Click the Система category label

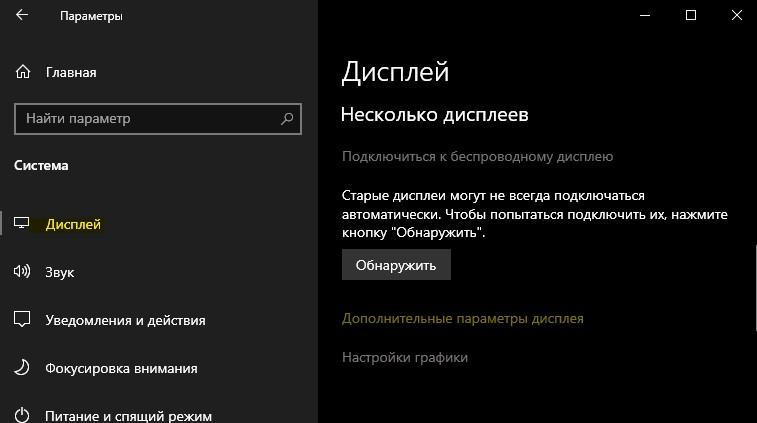[x=41, y=165]
